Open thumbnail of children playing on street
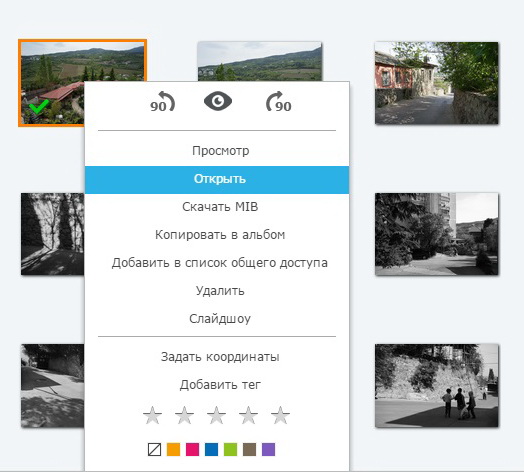Screen dimensions: 524x472 coord(436,385)
